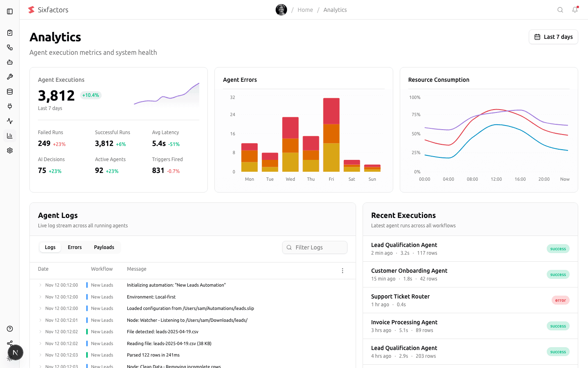Open the help question mark icon
Image resolution: width=588 pixels, height=368 pixels.
pyautogui.click(x=10, y=329)
